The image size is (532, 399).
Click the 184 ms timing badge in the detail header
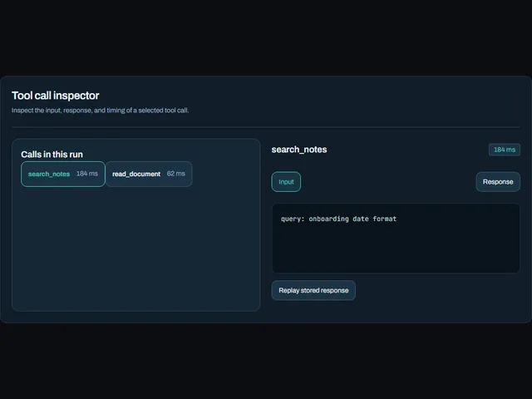point(505,150)
